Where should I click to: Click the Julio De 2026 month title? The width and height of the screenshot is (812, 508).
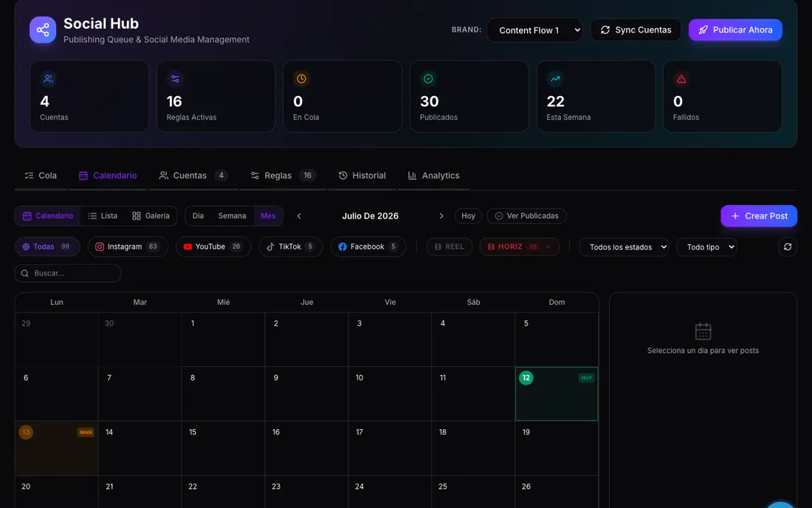click(x=371, y=216)
